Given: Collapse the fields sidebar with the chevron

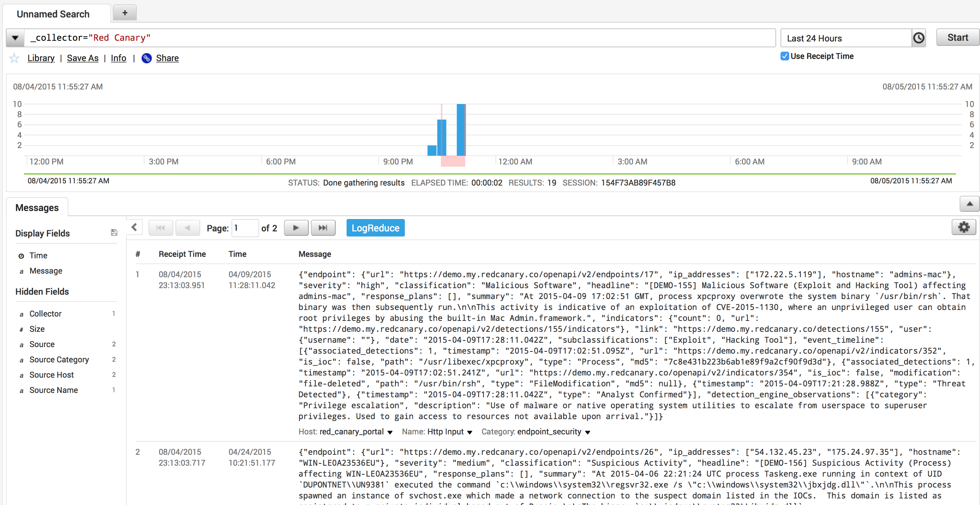Looking at the screenshot, I should [134, 227].
